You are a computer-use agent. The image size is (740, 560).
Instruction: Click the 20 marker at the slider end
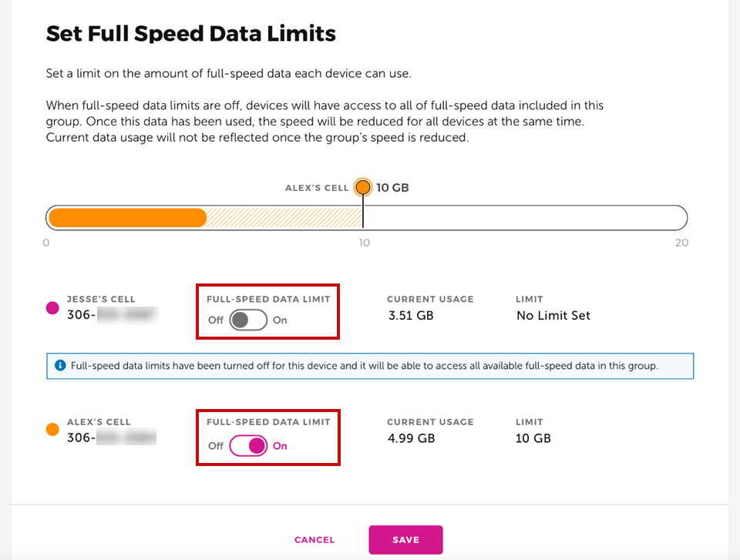coord(681,243)
